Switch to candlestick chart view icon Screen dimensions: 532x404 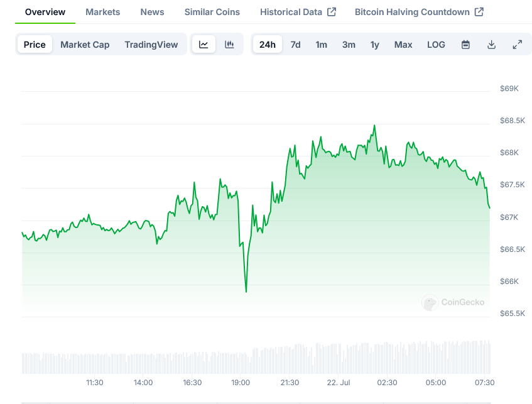[229, 45]
